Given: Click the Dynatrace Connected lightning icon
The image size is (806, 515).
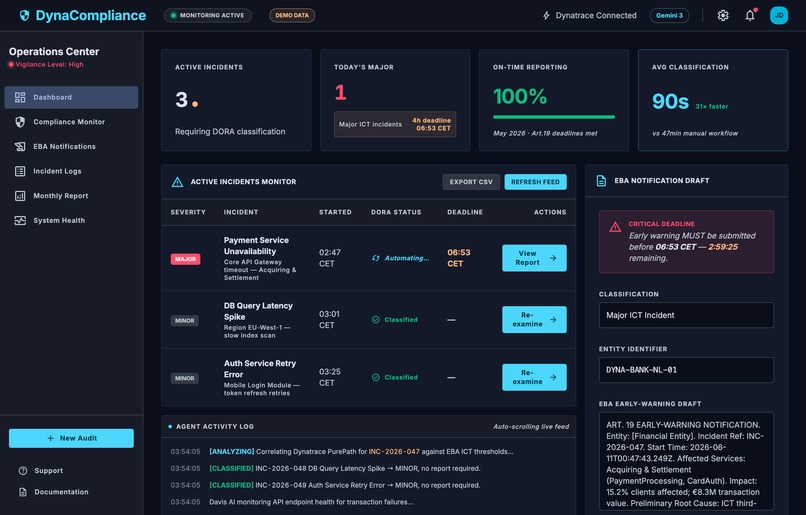Looking at the screenshot, I should [546, 15].
